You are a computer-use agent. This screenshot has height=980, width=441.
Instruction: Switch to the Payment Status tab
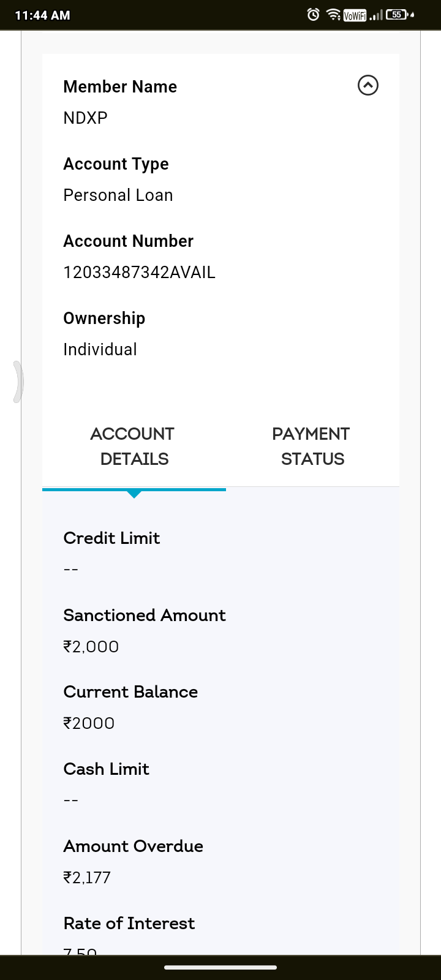[x=312, y=447]
